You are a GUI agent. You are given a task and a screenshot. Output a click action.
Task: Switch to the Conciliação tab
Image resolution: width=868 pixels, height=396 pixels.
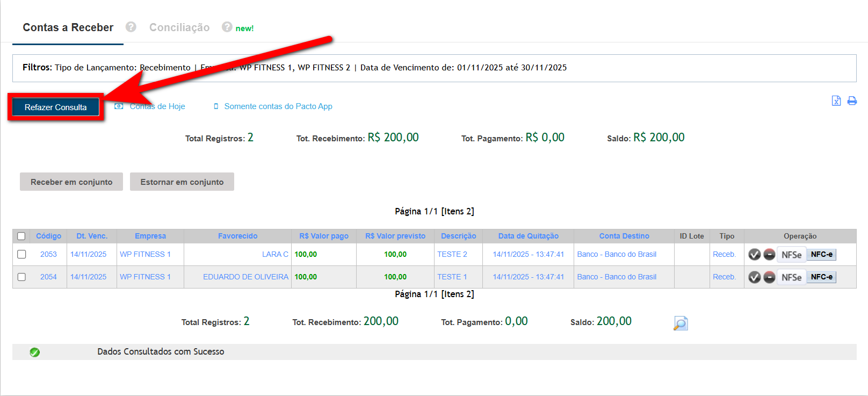click(x=179, y=27)
